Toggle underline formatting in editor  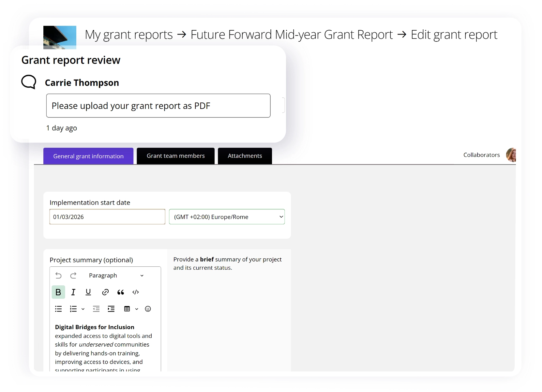point(88,292)
